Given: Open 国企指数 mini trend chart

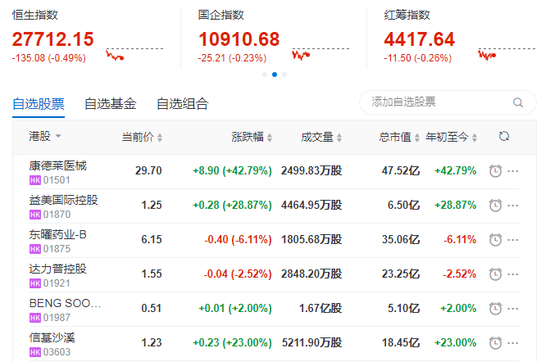Looking at the screenshot, I should coord(321,54).
